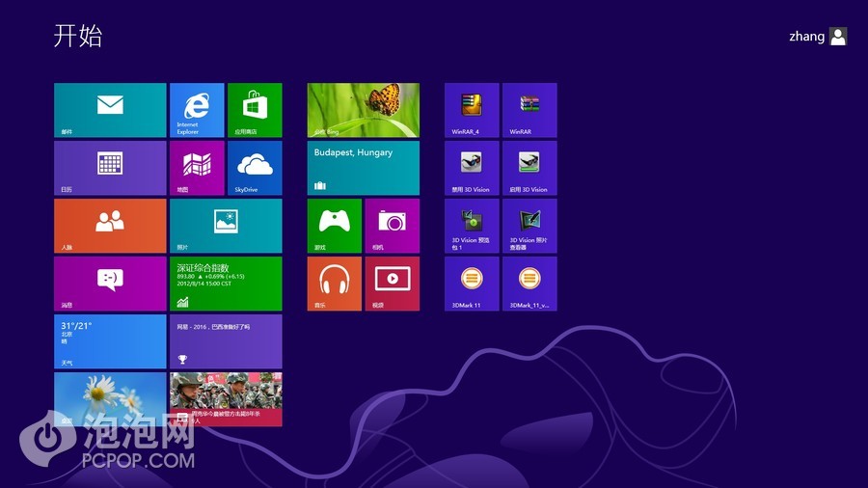Open the Maps (地图) tile
The image size is (868, 488).
point(197,168)
